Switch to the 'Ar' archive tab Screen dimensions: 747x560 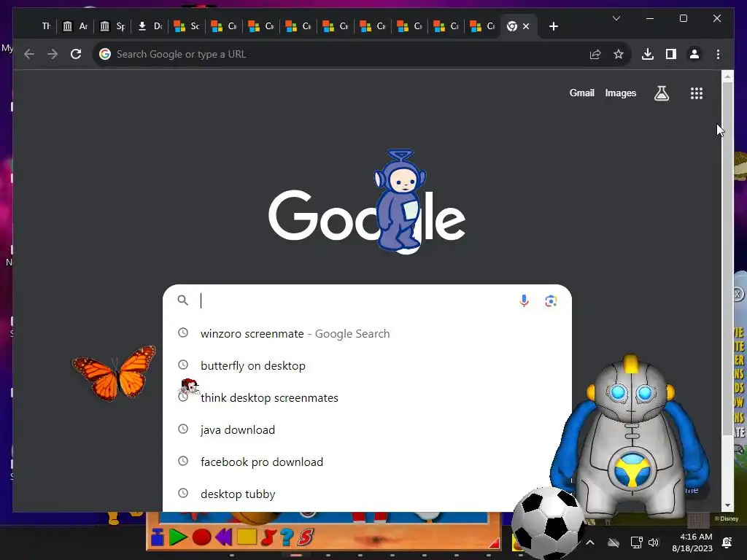pyautogui.click(x=76, y=26)
